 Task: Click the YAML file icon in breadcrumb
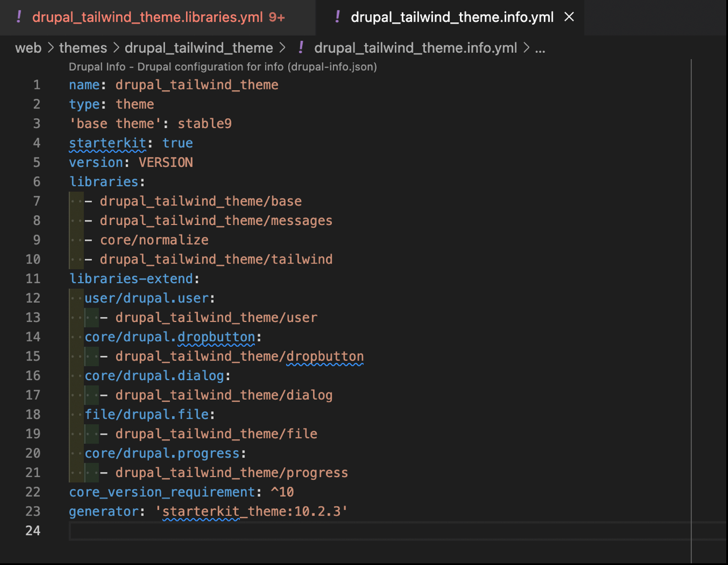[301, 48]
